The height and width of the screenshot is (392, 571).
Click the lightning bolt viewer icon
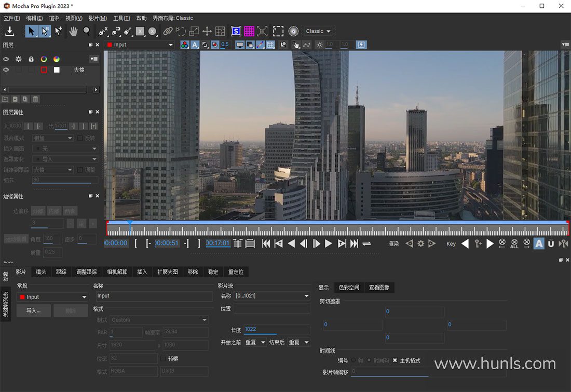[x=361, y=45]
